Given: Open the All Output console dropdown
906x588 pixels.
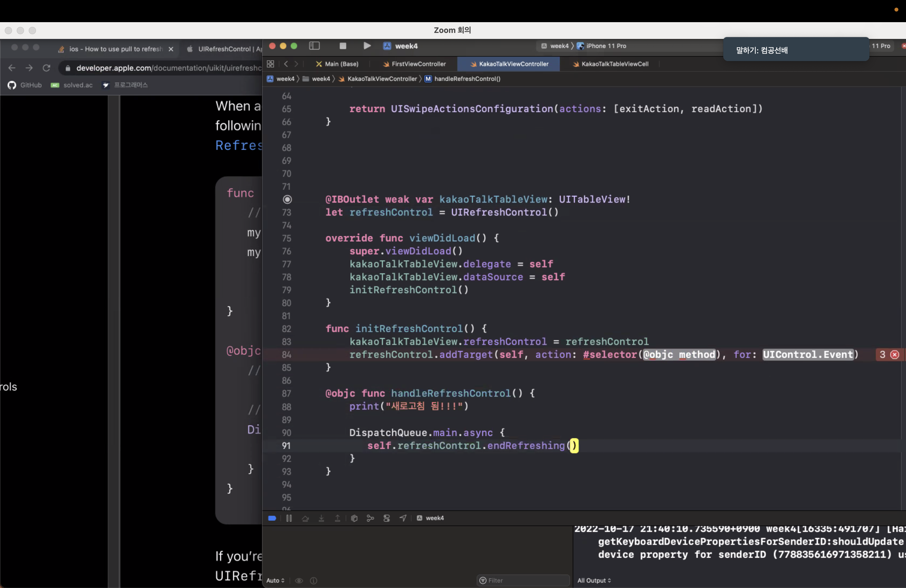Looking at the screenshot, I should point(594,581).
